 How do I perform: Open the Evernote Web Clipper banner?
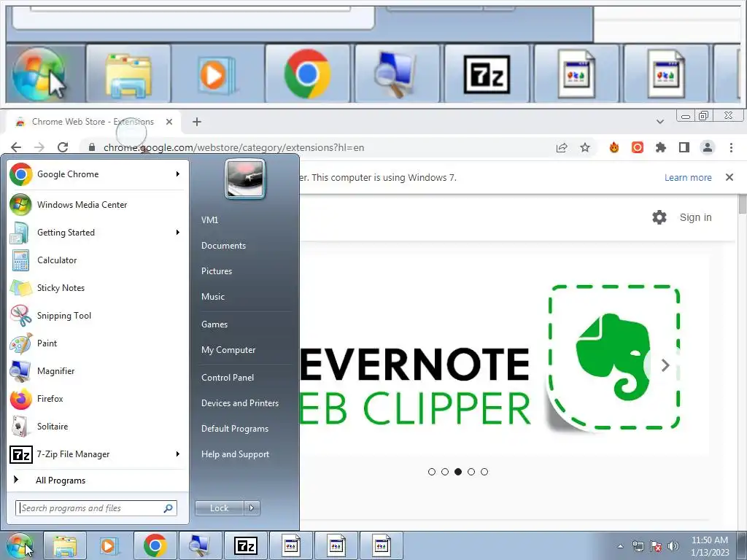tap(504, 356)
